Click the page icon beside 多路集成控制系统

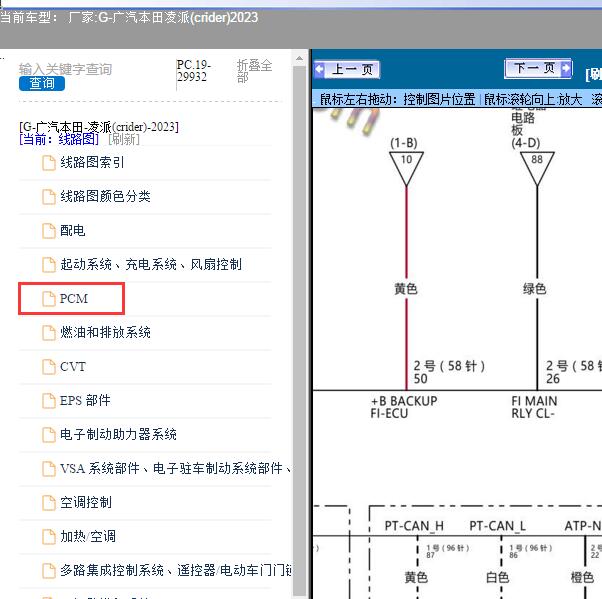pos(49,571)
